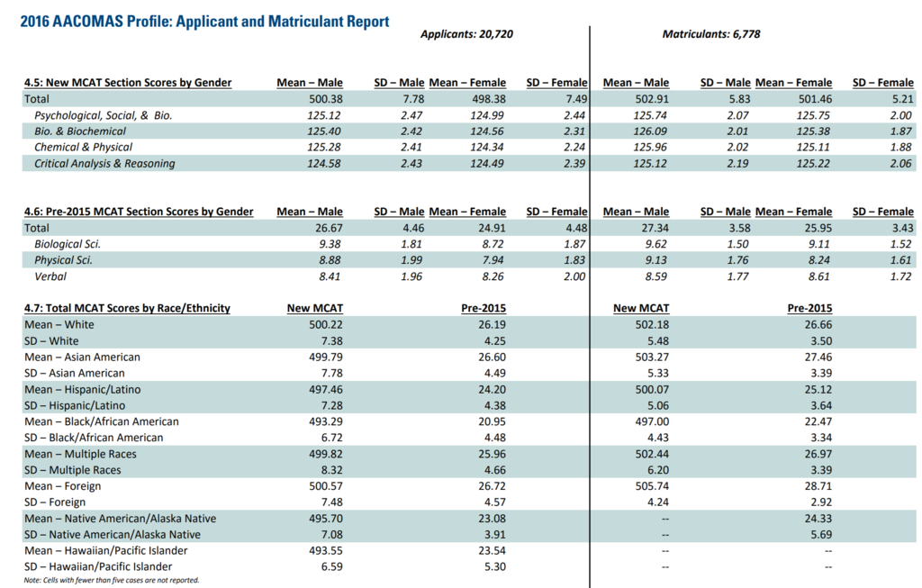Click the "Physical Sci." row label

pos(63,260)
